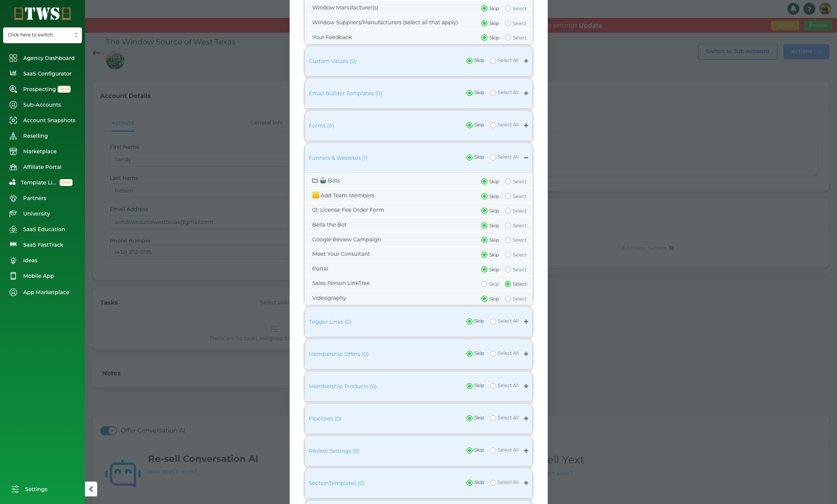Switch to the General info tab
837x504 pixels.
[x=266, y=123]
